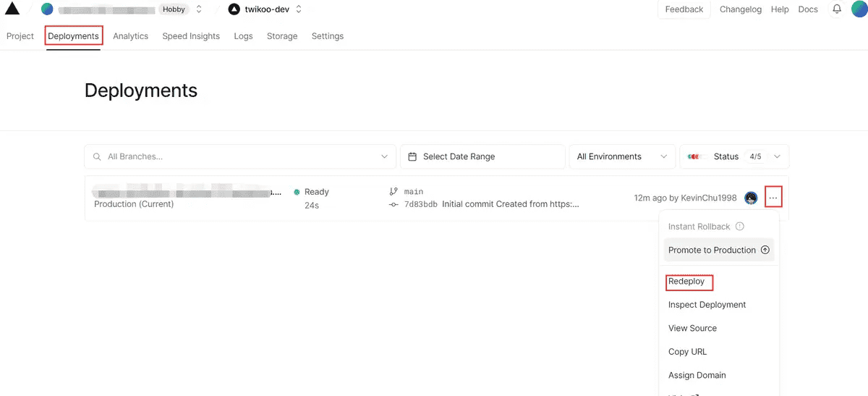Open the user avatar menu
868x396 pixels.
(x=859, y=9)
